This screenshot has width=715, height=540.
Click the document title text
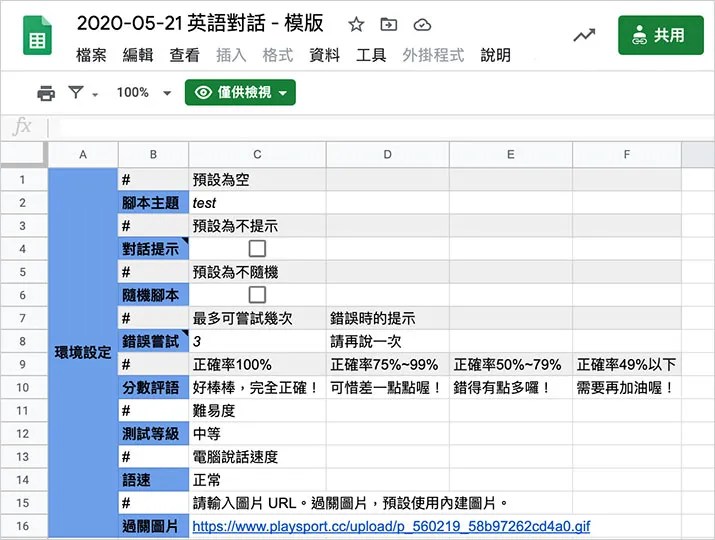(200, 23)
